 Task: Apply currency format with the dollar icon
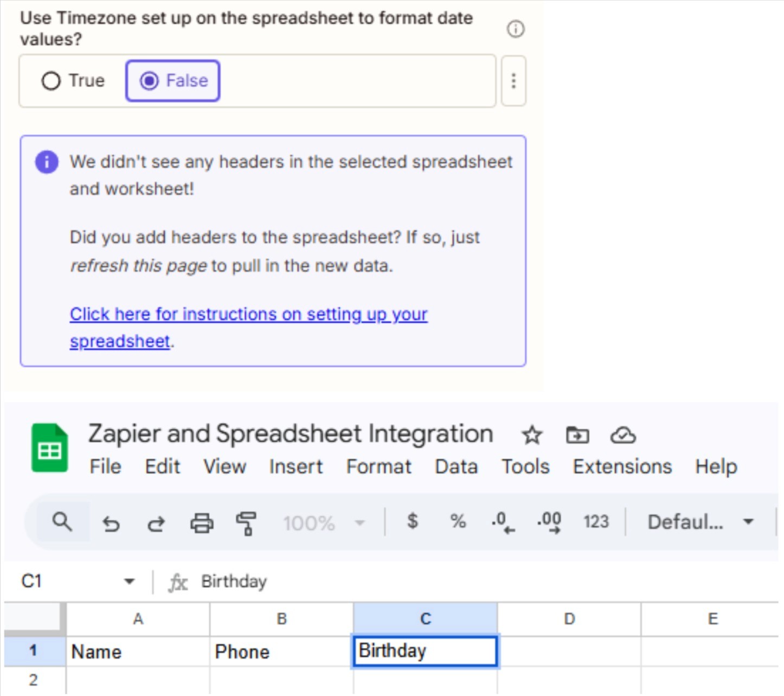[x=413, y=521]
